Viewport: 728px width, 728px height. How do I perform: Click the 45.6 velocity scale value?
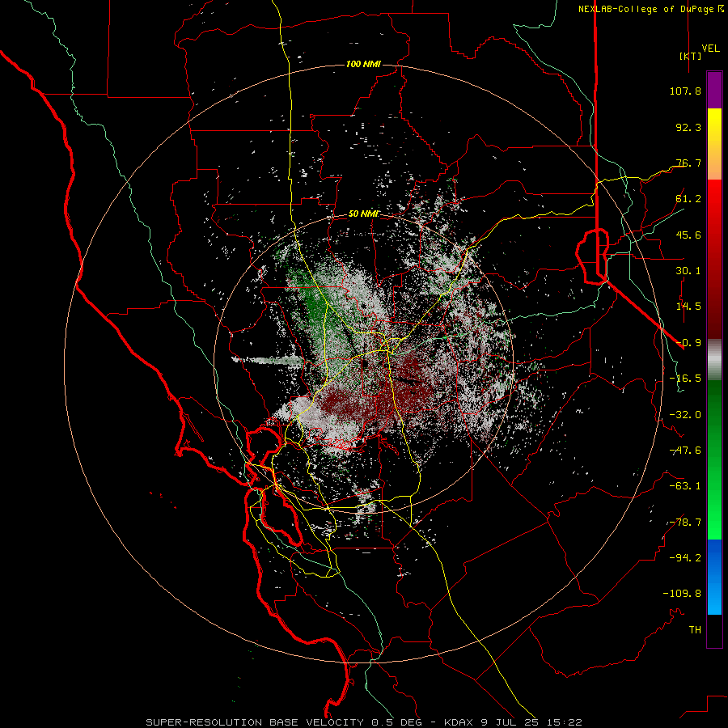688,235
